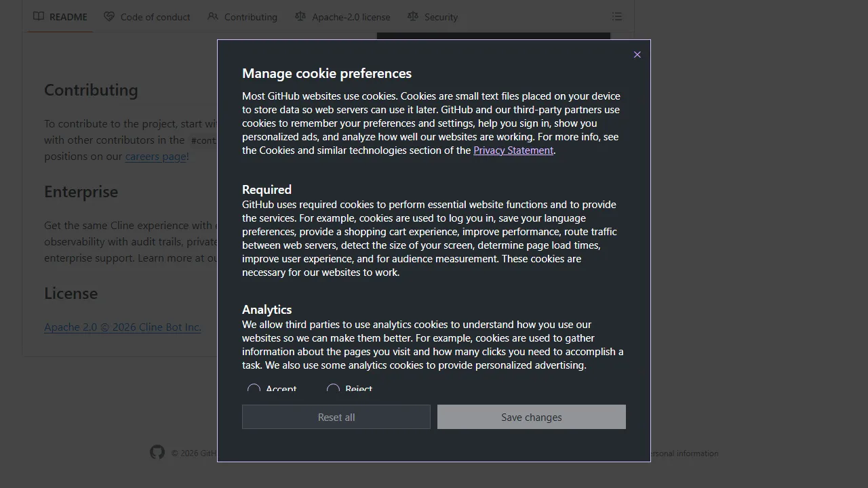The width and height of the screenshot is (868, 488).
Task: Switch to the Code of conduct tab
Action: [155, 16]
